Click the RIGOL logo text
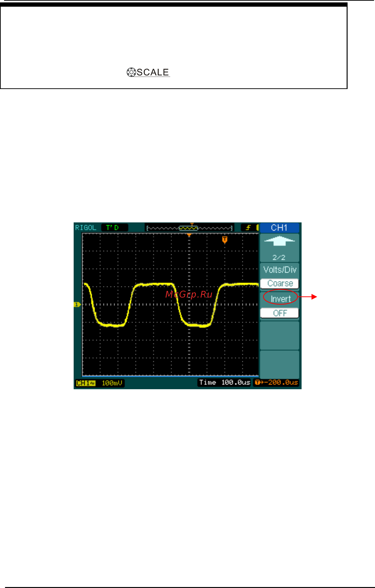 point(85,228)
